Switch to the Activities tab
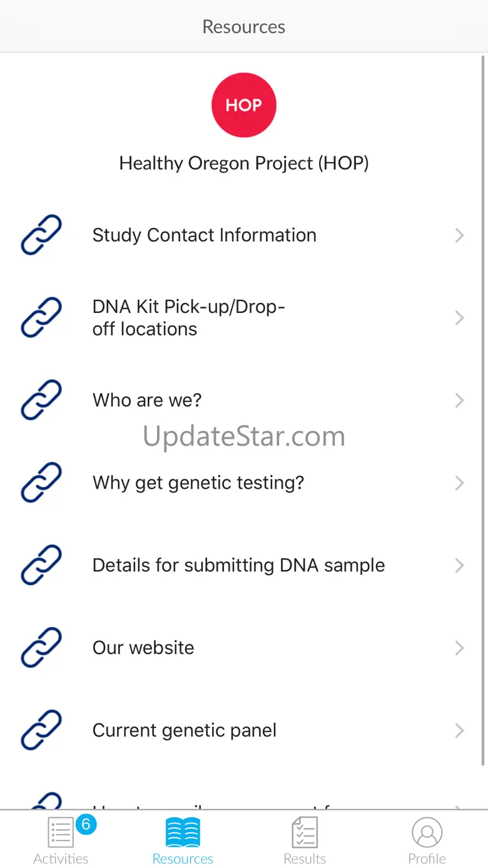Screen dimensions: 488x868 (x=61, y=840)
